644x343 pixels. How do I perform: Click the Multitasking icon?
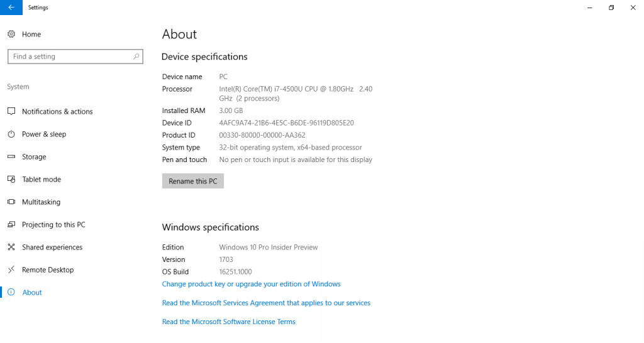click(x=11, y=202)
